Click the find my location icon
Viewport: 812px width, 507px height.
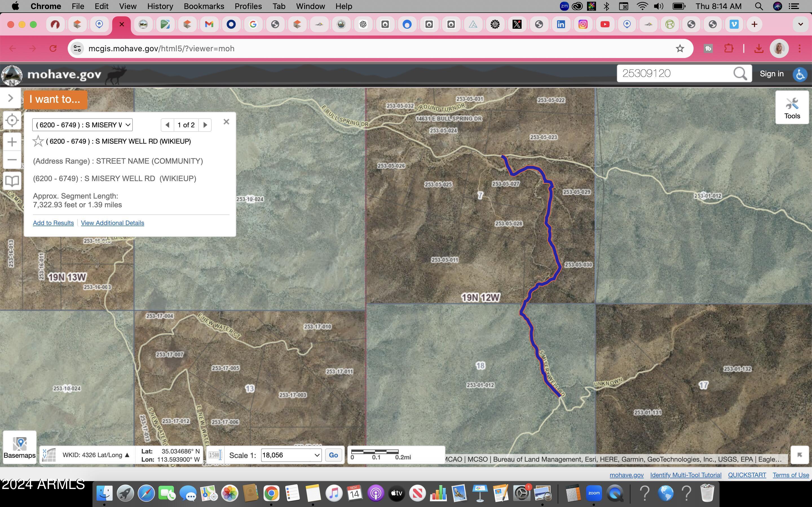click(12, 120)
